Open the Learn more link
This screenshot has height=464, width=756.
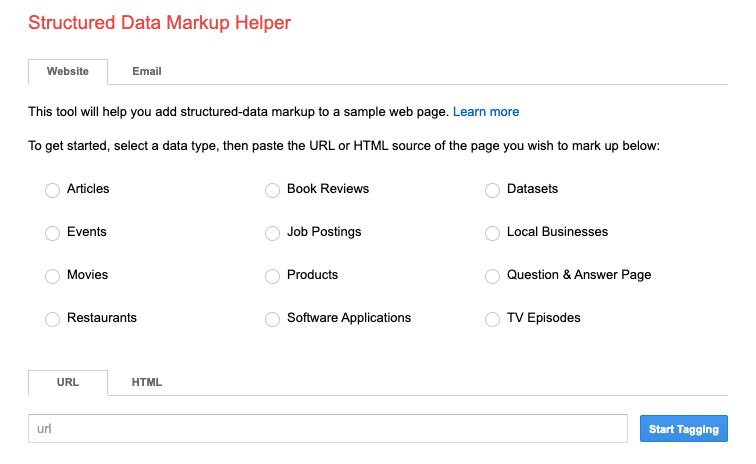pos(486,112)
